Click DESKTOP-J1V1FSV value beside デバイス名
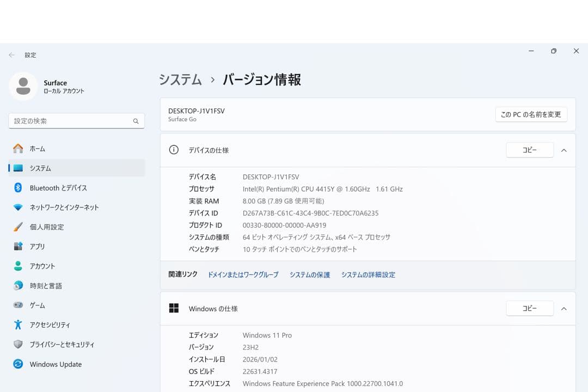The width and height of the screenshot is (588, 392). tap(271, 177)
